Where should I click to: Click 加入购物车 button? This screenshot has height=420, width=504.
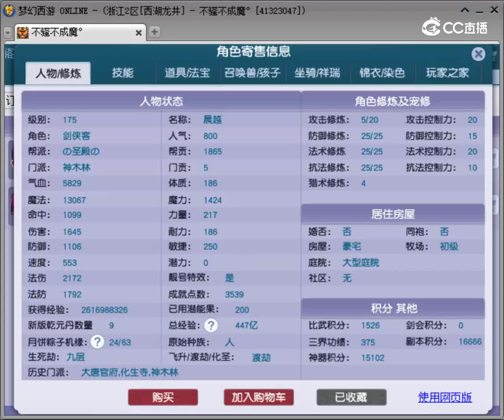point(259,397)
